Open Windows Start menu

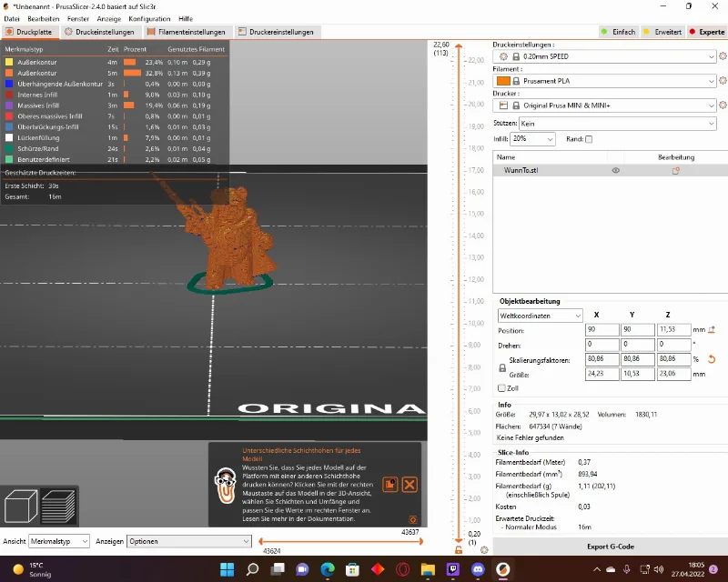pos(227,569)
